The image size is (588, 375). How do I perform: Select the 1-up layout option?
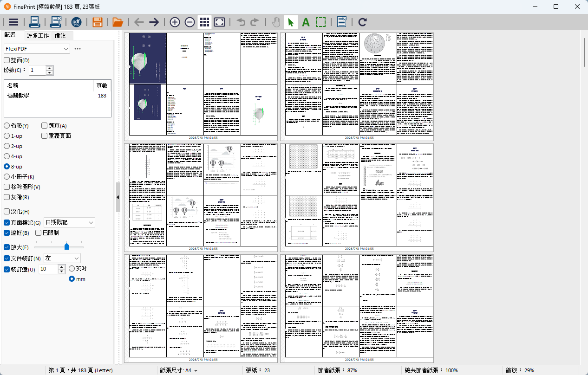click(x=7, y=136)
